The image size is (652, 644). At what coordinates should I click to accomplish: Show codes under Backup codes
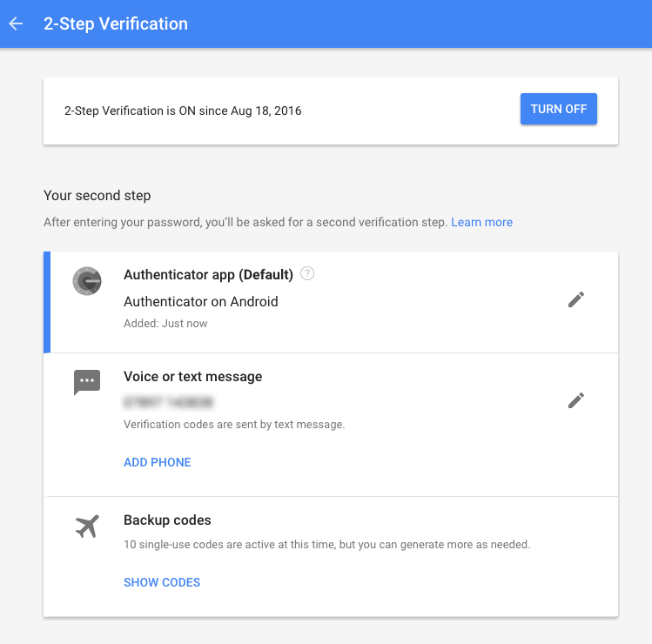162,582
